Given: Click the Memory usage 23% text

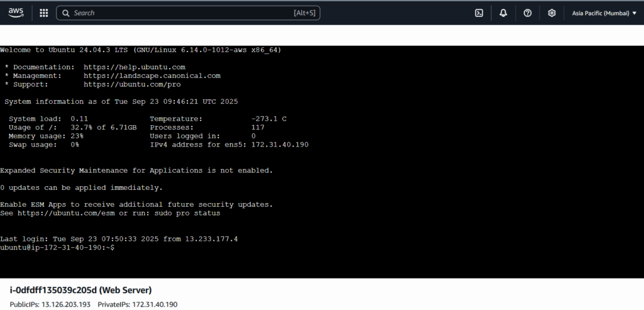Looking at the screenshot, I should pyautogui.click(x=46, y=136).
